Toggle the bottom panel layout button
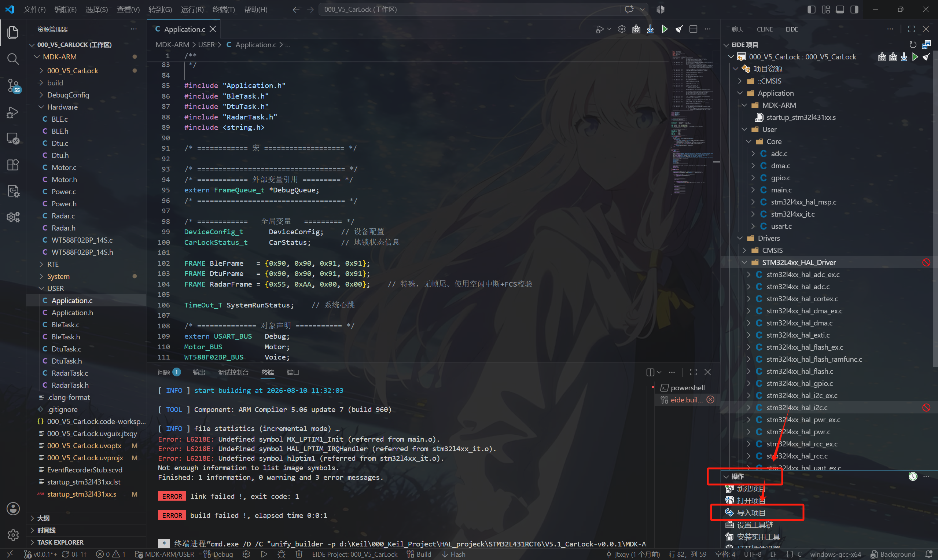The height and width of the screenshot is (560, 938). pyautogui.click(x=840, y=10)
